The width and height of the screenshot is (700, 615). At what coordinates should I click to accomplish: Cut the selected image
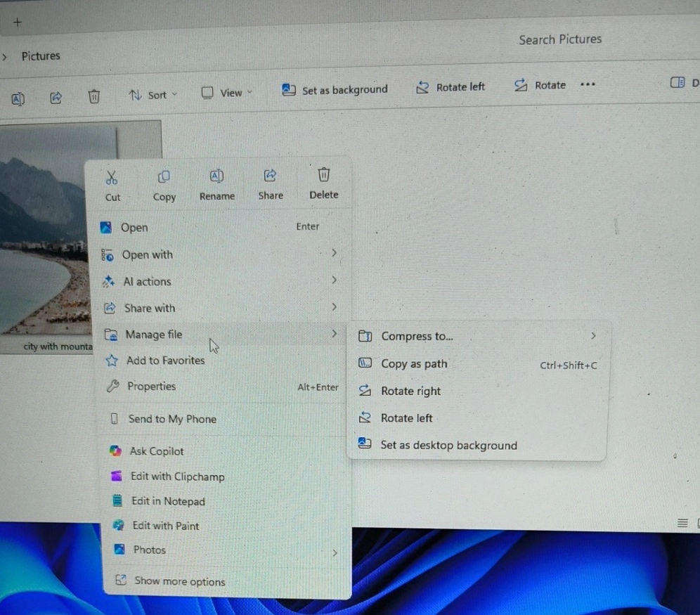click(112, 184)
